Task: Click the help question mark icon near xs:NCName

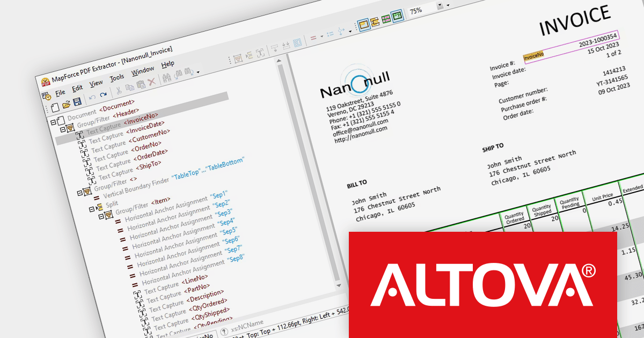Action: (224, 330)
